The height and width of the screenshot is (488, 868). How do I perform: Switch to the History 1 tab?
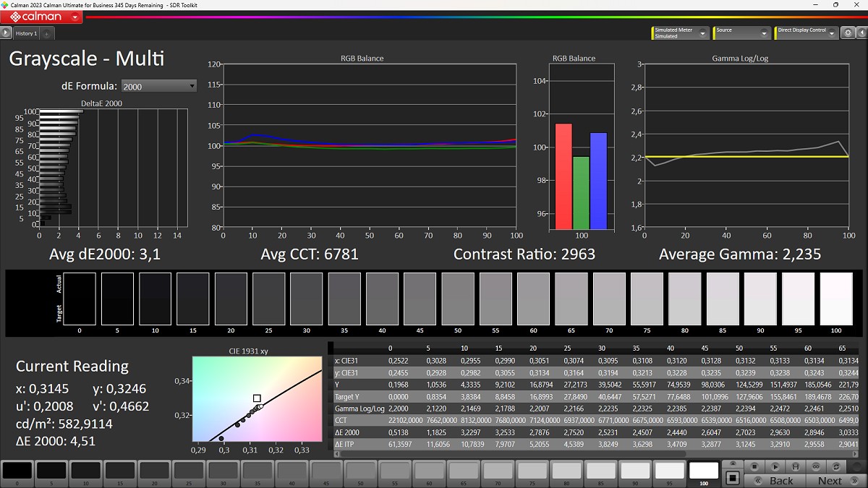(27, 33)
